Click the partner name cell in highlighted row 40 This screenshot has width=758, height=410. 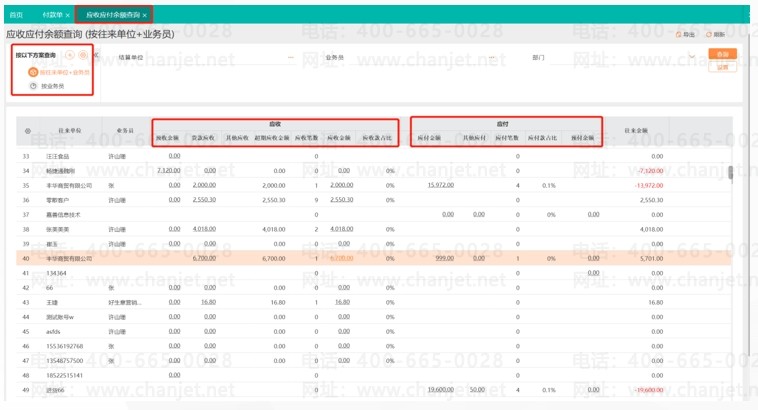(x=69, y=259)
